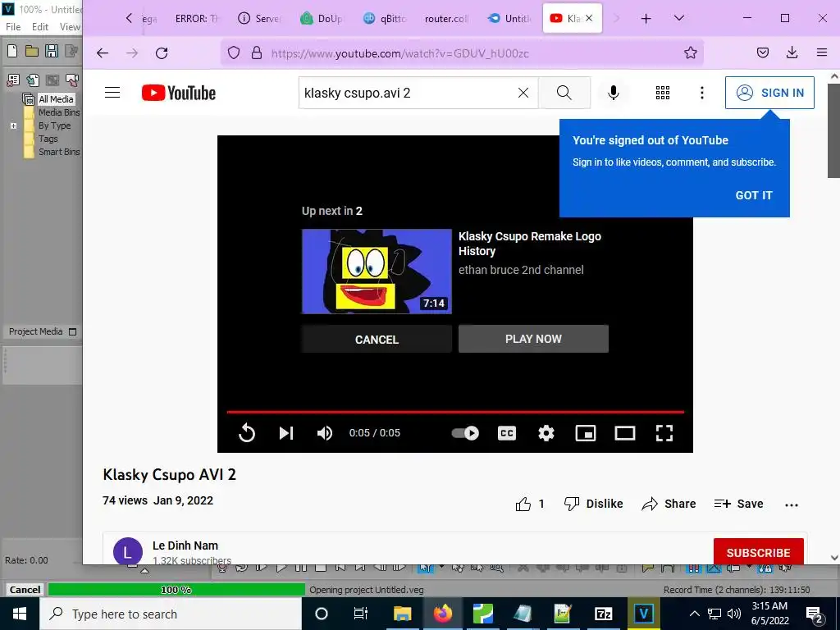The image size is (840, 630).
Task: Mute the YouTube player volume
Action: (x=325, y=433)
